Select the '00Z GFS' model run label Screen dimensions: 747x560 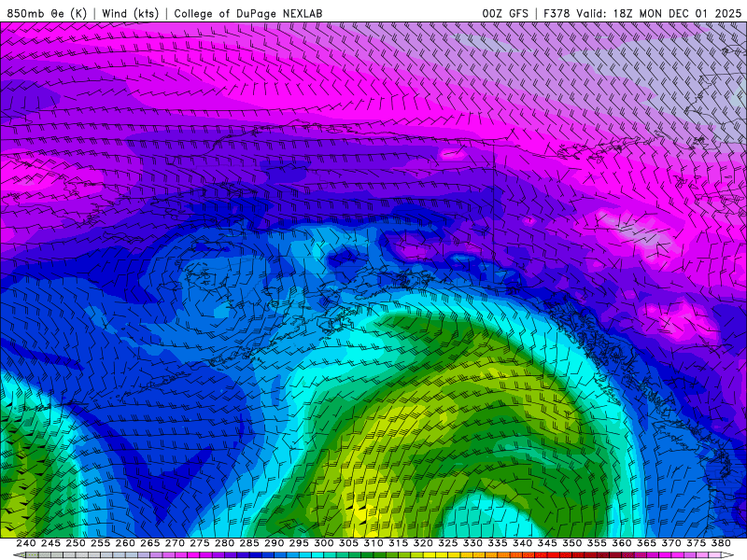coord(505,13)
